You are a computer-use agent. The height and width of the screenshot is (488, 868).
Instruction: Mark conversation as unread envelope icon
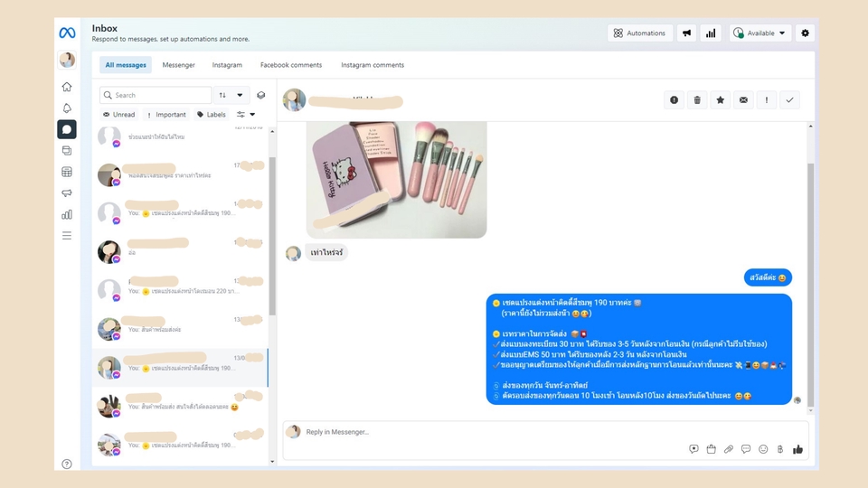(743, 100)
